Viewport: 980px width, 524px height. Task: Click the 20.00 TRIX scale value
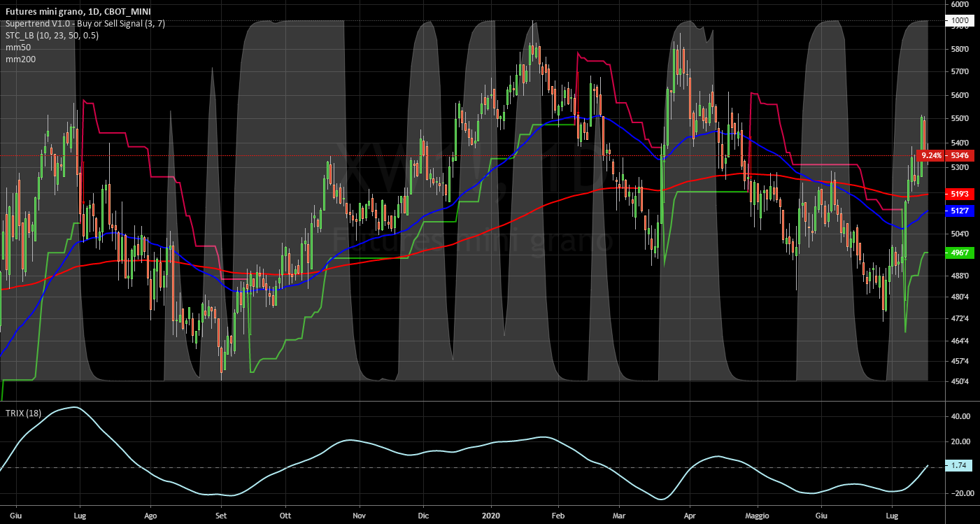click(x=960, y=441)
